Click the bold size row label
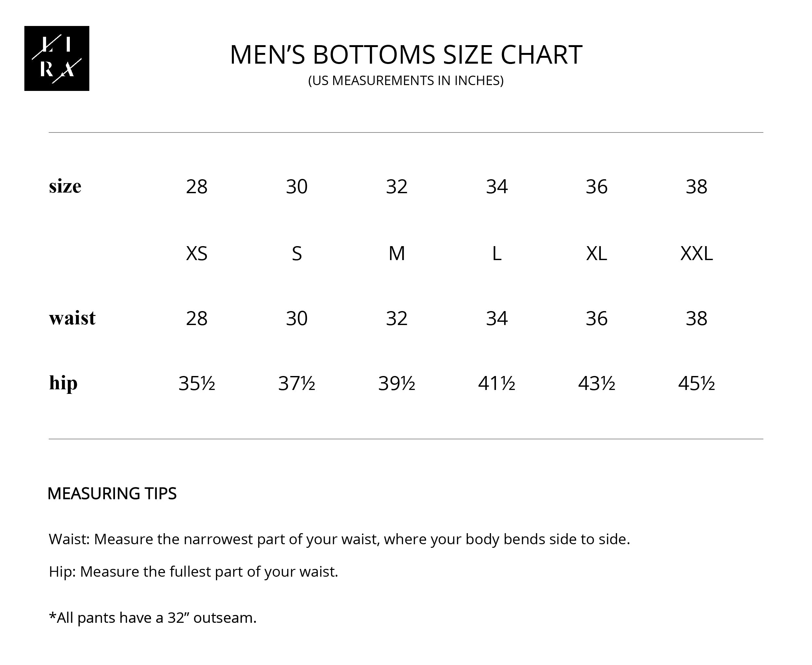812x665 pixels. 65,186
